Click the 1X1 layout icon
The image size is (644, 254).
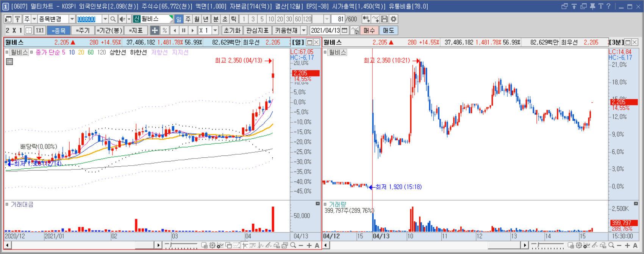pyautogui.click(x=39, y=30)
